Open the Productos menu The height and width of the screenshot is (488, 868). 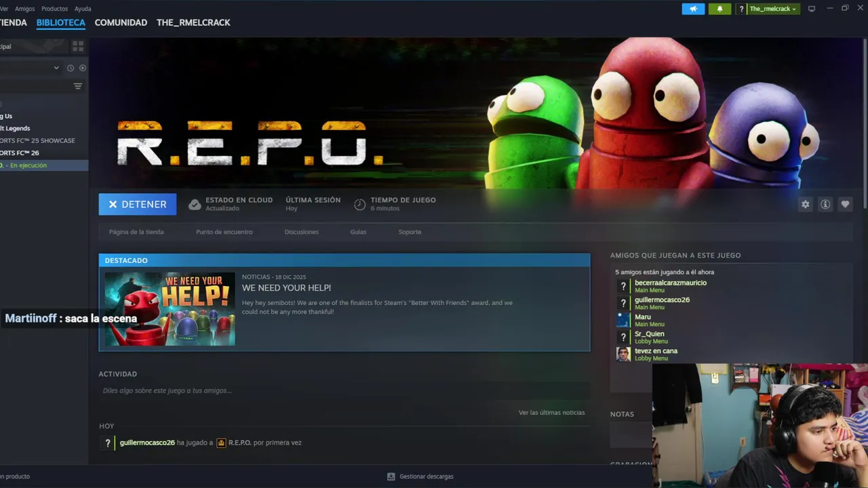tap(54, 9)
